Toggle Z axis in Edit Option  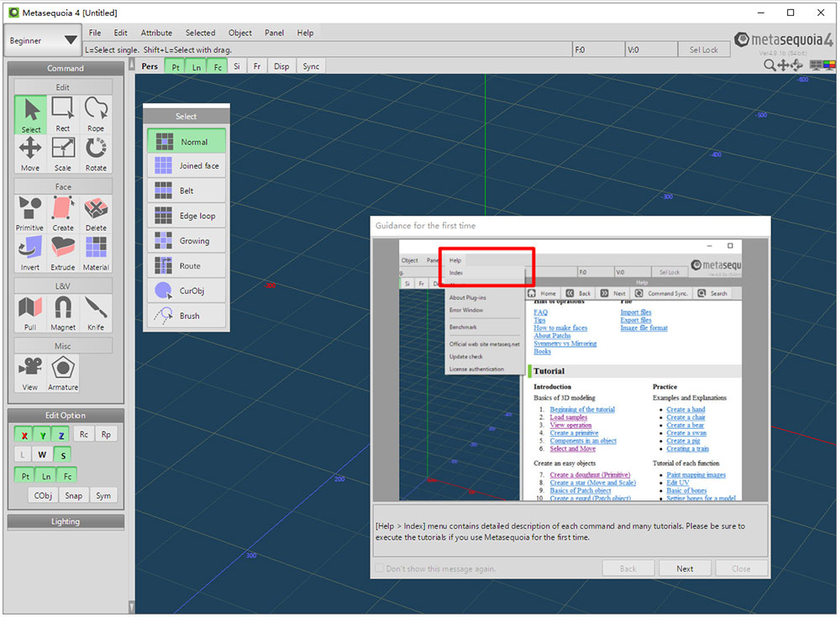[61, 435]
